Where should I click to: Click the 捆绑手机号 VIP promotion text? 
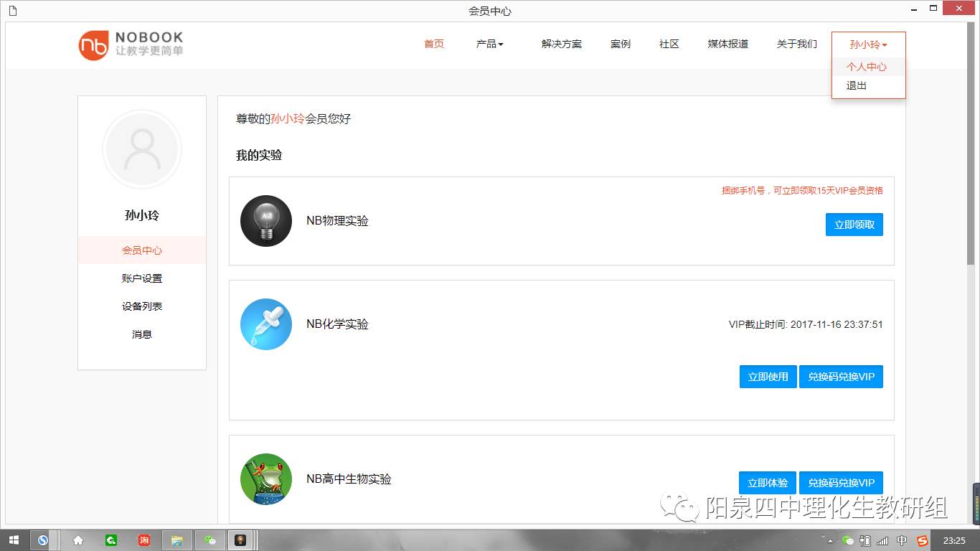tap(802, 191)
